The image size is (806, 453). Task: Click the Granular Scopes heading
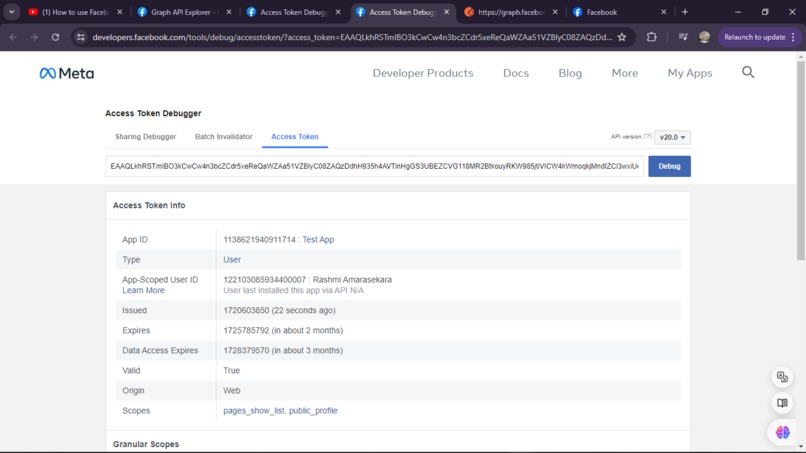[146, 444]
